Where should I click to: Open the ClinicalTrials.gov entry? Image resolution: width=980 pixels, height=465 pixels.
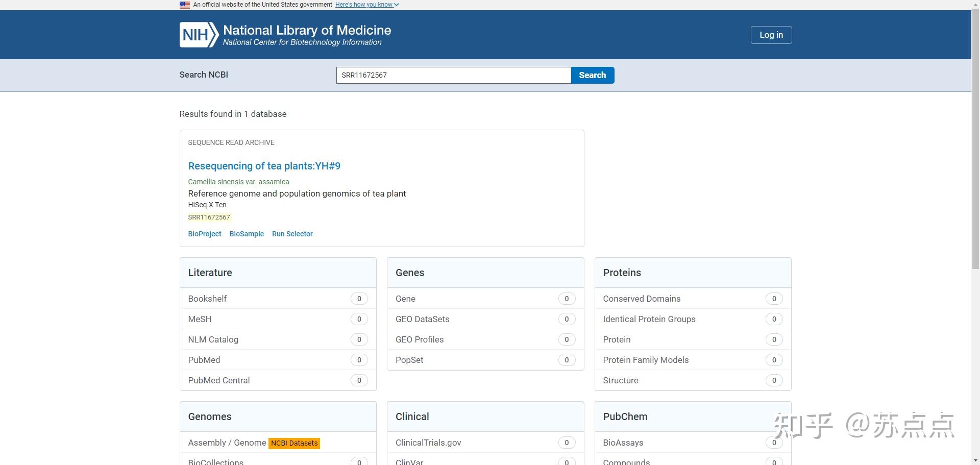(428, 443)
